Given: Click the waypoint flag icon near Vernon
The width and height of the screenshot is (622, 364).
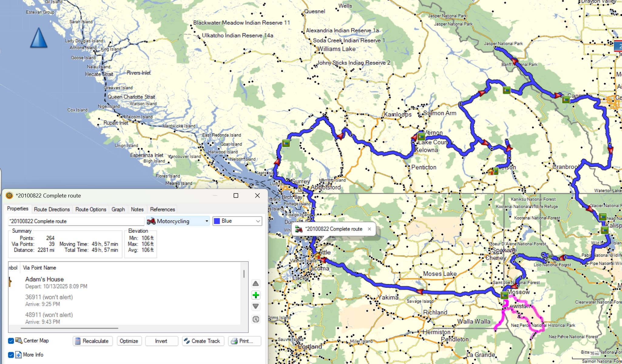Looking at the screenshot, I should pyautogui.click(x=421, y=136).
